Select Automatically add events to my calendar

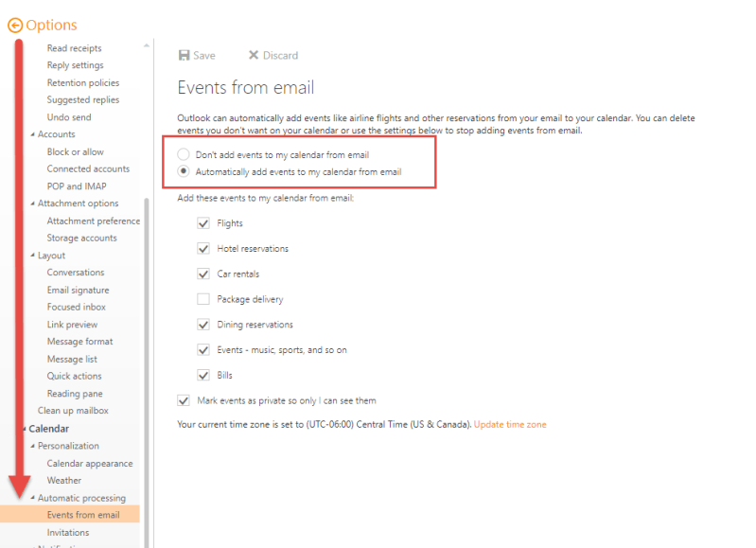[x=184, y=171]
